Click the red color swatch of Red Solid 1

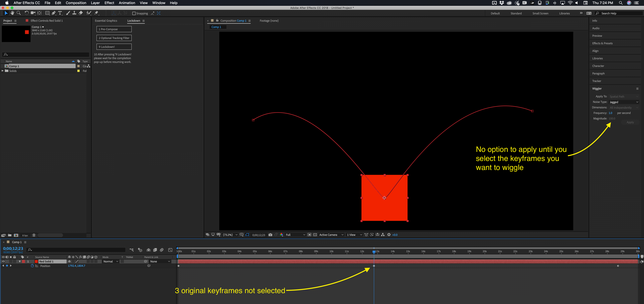[x=36, y=261]
